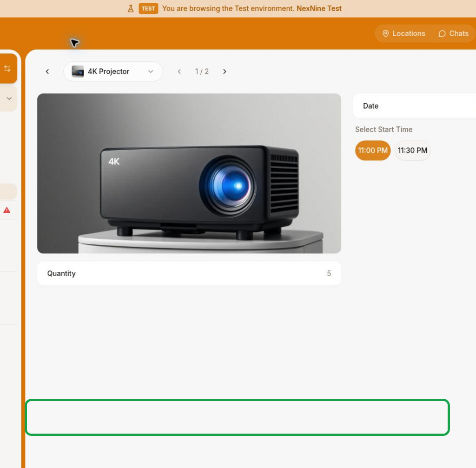Select the 11:30 PM start time
This screenshot has width=476, height=468.
[413, 151]
